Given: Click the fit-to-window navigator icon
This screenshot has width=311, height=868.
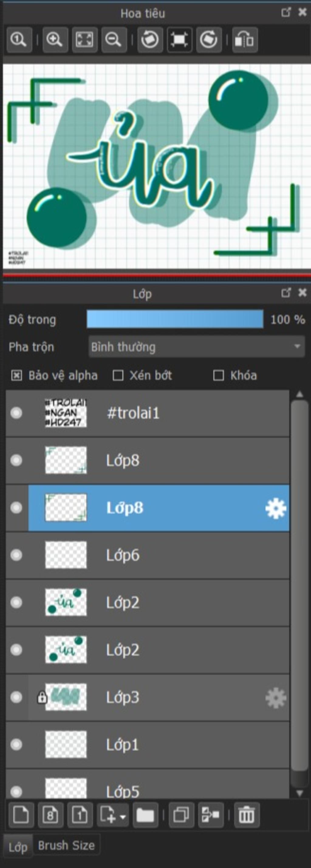Looking at the screenshot, I should [84, 40].
